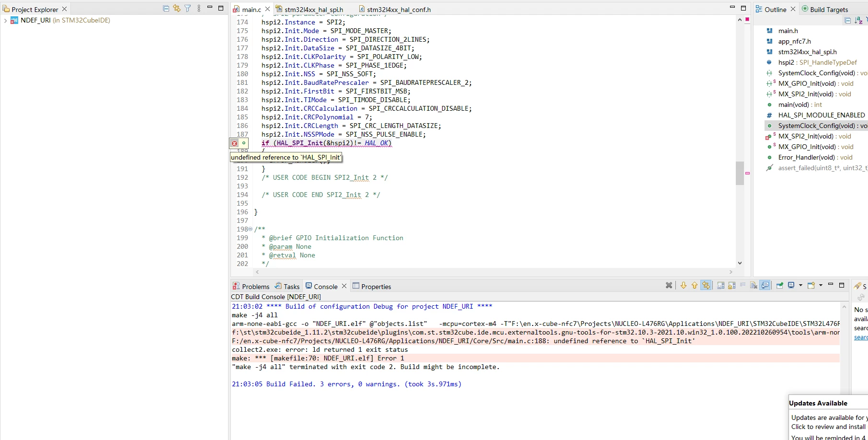Image resolution: width=868 pixels, height=440 pixels.
Task: Open the Tasks tab
Action: [287, 287]
